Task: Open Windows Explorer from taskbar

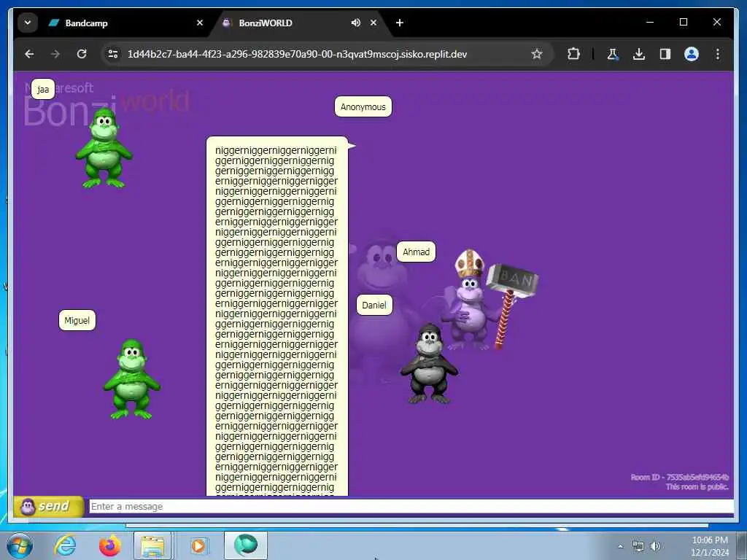Action: (152, 545)
